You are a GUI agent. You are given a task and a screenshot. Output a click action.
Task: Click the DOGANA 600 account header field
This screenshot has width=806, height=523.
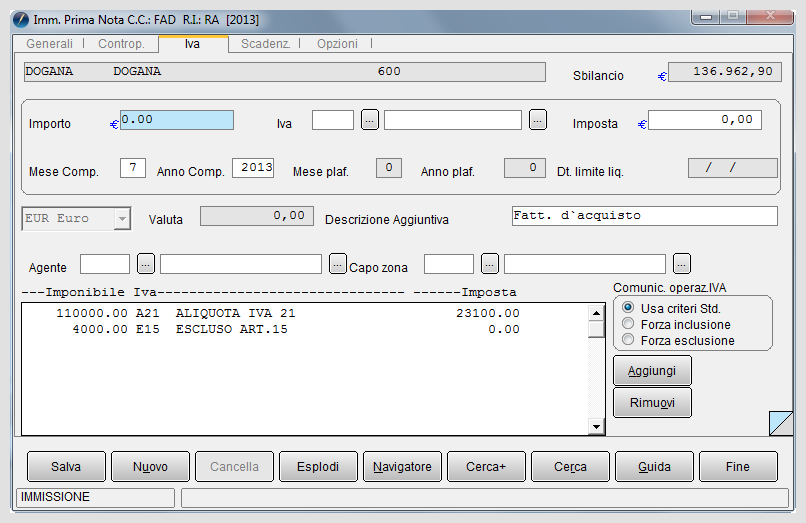[x=285, y=72]
